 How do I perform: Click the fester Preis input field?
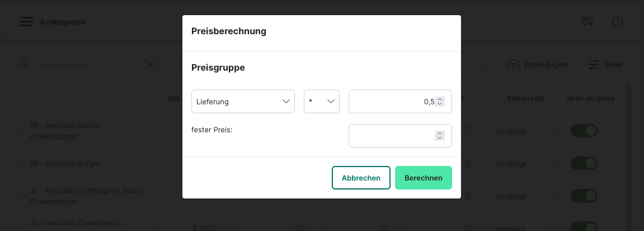391,136
